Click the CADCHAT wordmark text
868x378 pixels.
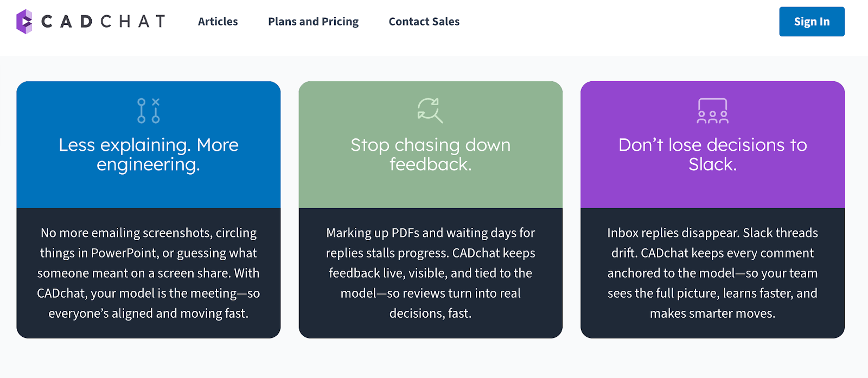click(103, 22)
